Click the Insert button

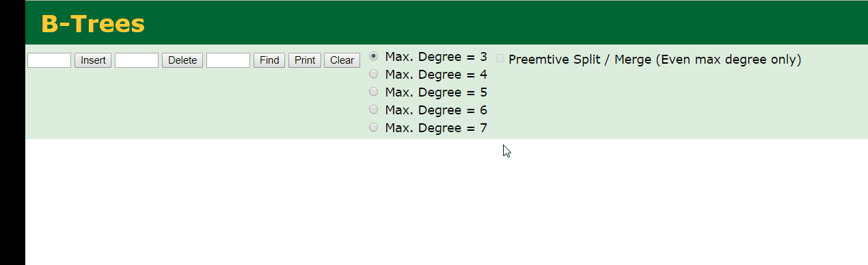tap(93, 60)
